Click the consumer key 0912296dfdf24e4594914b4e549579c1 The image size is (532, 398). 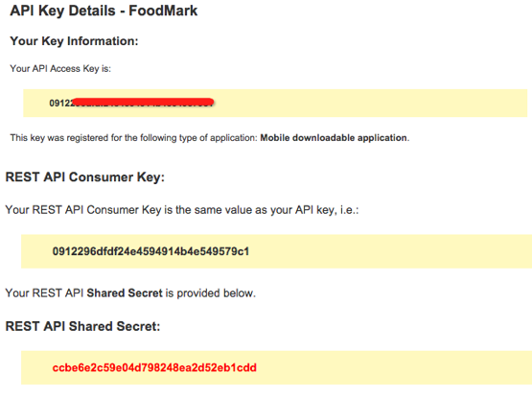[150, 251]
